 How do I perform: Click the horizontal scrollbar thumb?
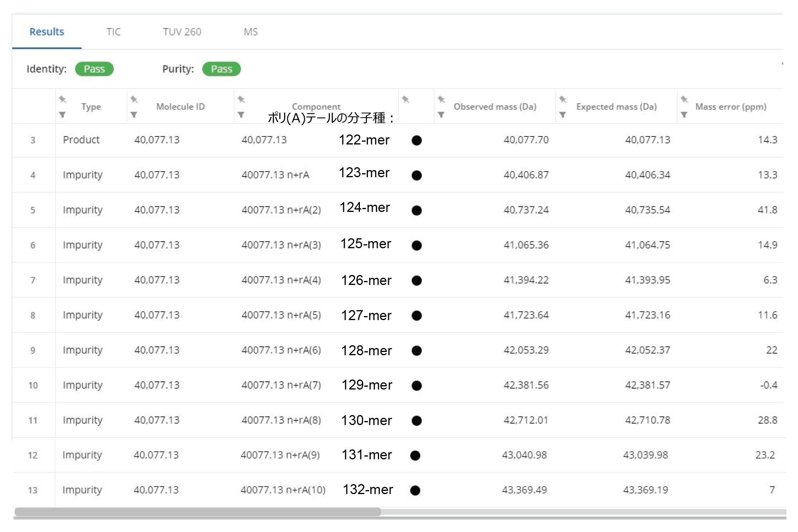198,512
